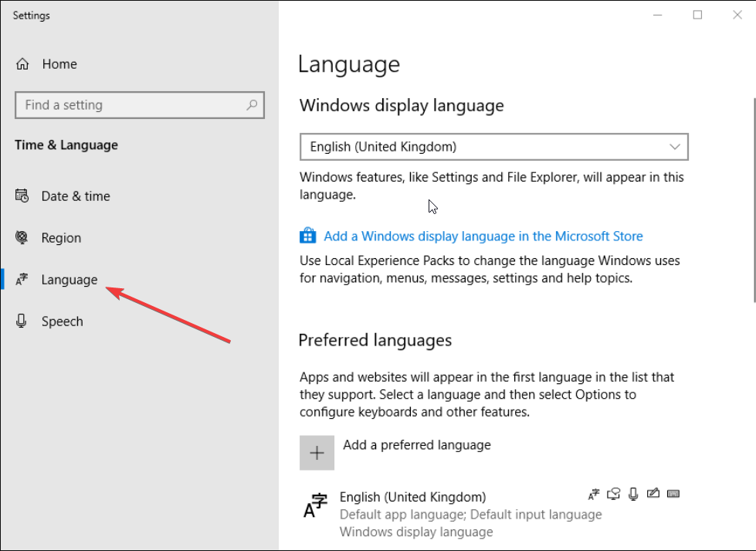The image size is (756, 551).
Task: Click the search magnifier icon
Action: (x=252, y=104)
